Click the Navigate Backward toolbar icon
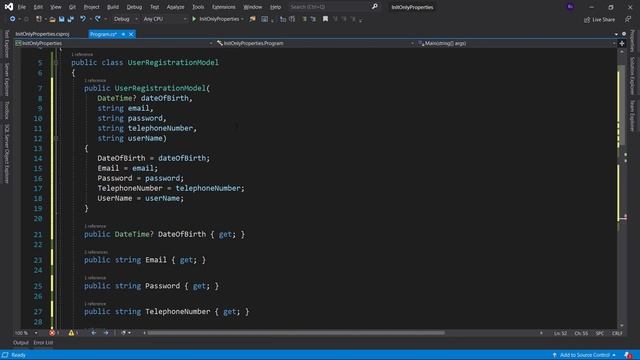 (12, 19)
